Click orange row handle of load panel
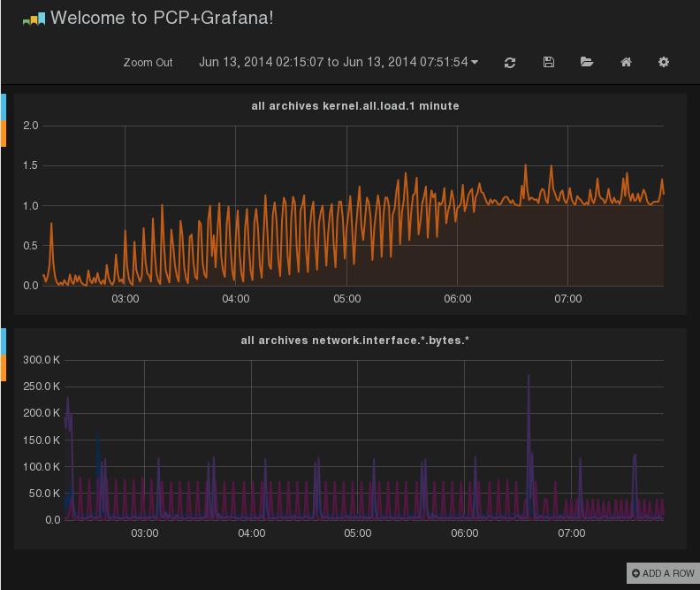Viewport: 700px width, 590px height. pos(4,134)
